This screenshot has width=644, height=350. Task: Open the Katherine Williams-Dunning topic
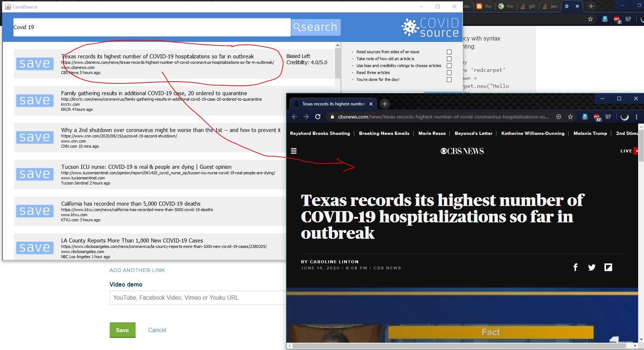(533, 133)
